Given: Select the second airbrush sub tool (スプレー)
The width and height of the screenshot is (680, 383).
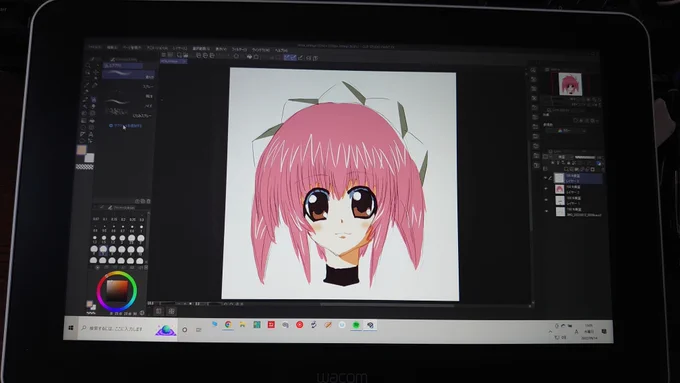Looking at the screenshot, I should coord(128,85).
